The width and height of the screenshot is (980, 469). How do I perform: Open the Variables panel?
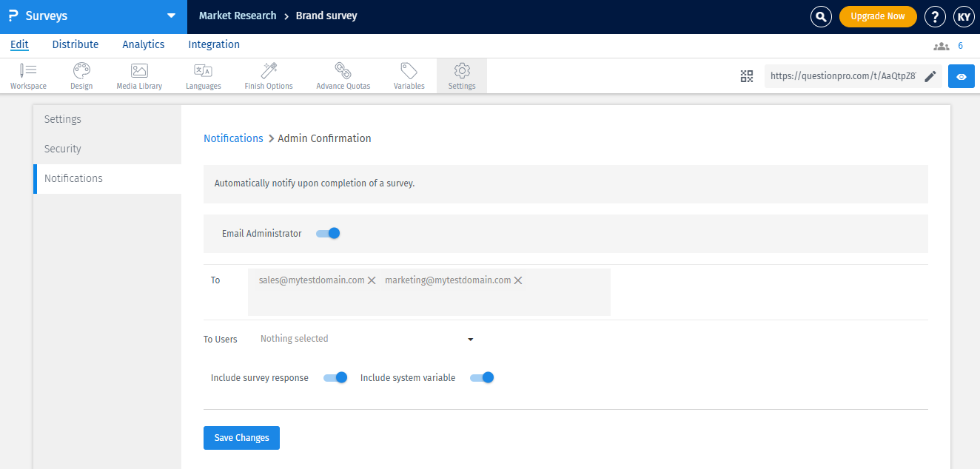(409, 75)
